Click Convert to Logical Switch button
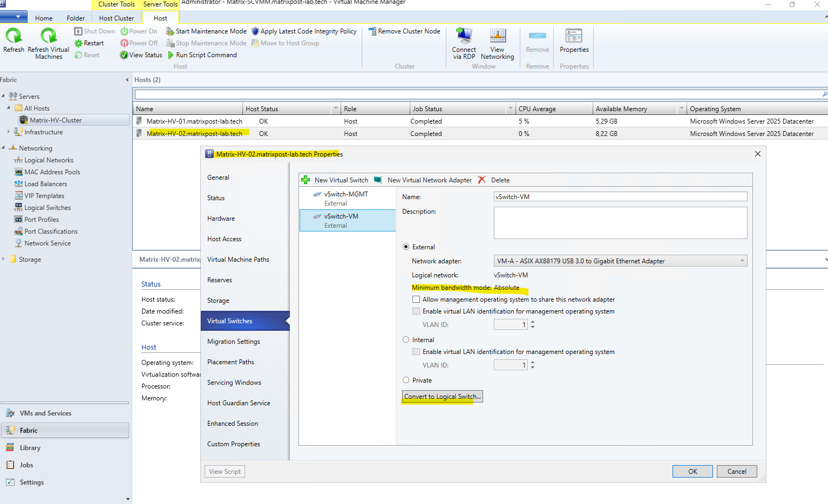828x504 pixels. point(443,397)
